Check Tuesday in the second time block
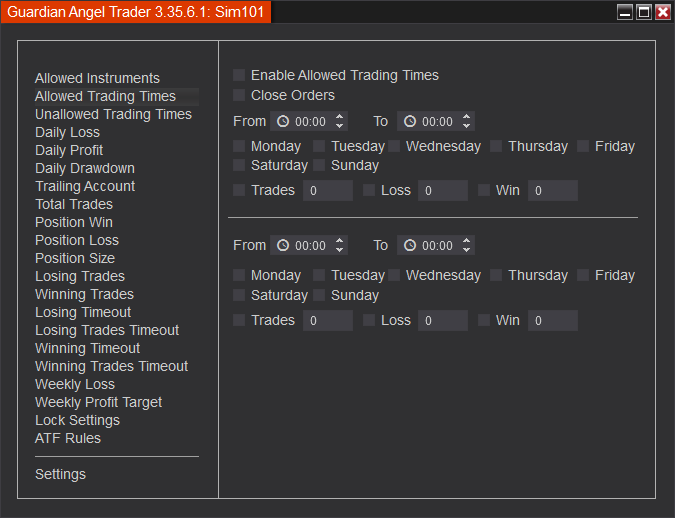The width and height of the screenshot is (675, 518). (x=319, y=275)
